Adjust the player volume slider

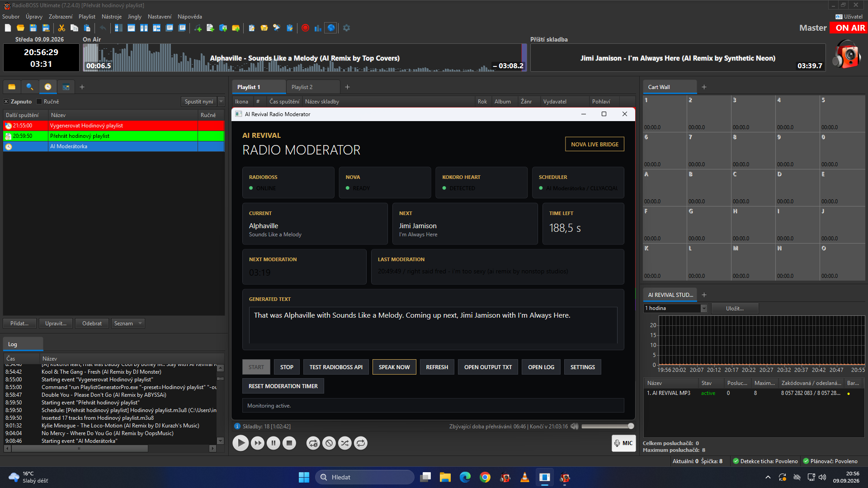pos(608,427)
